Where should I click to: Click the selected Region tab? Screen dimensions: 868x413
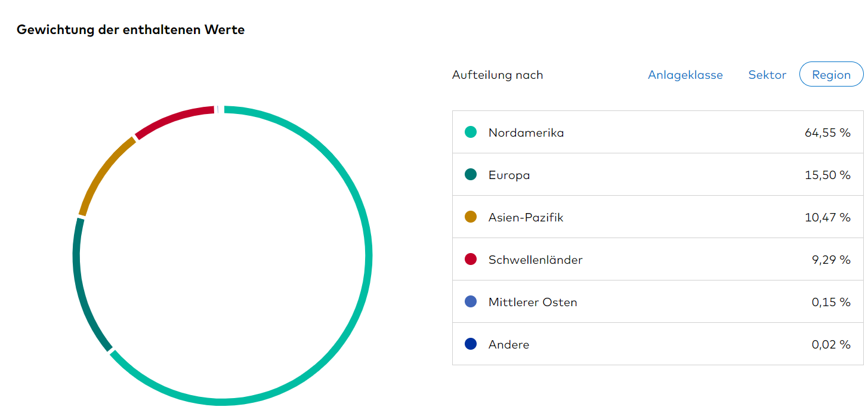point(831,75)
